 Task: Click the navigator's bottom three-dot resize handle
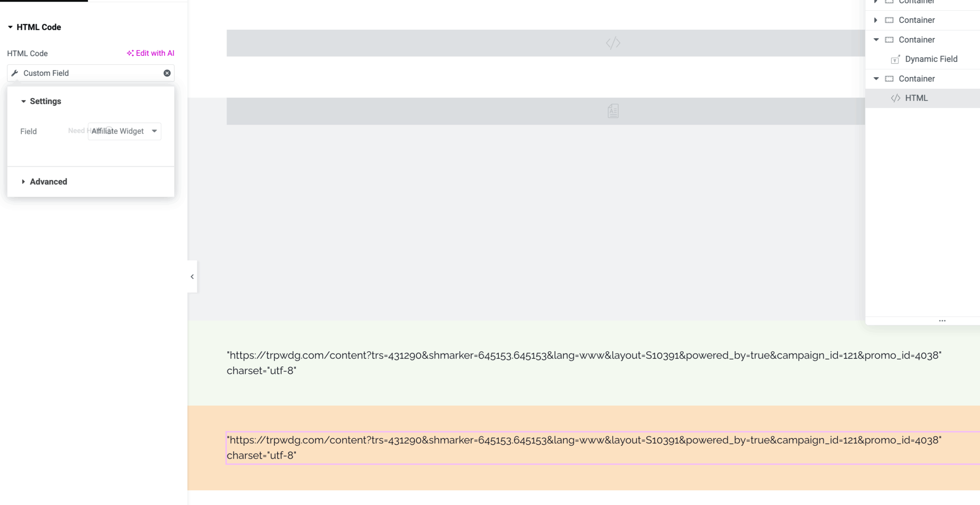pos(942,321)
